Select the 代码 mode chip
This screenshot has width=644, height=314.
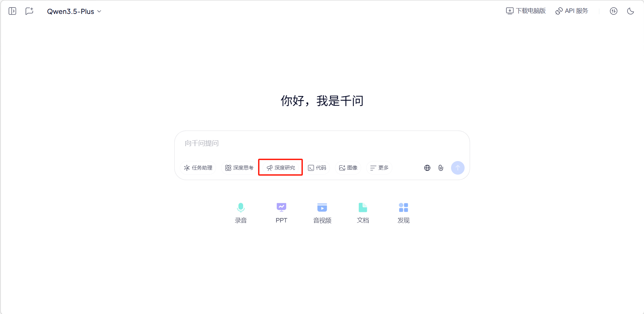(317, 168)
